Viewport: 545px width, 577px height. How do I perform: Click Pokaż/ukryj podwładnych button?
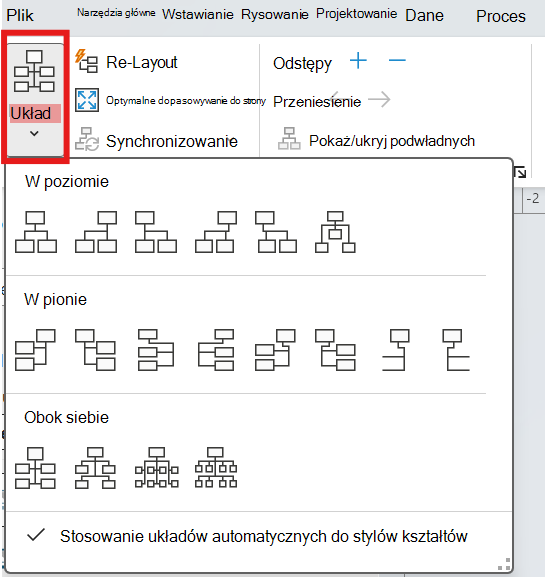pyautogui.click(x=376, y=141)
